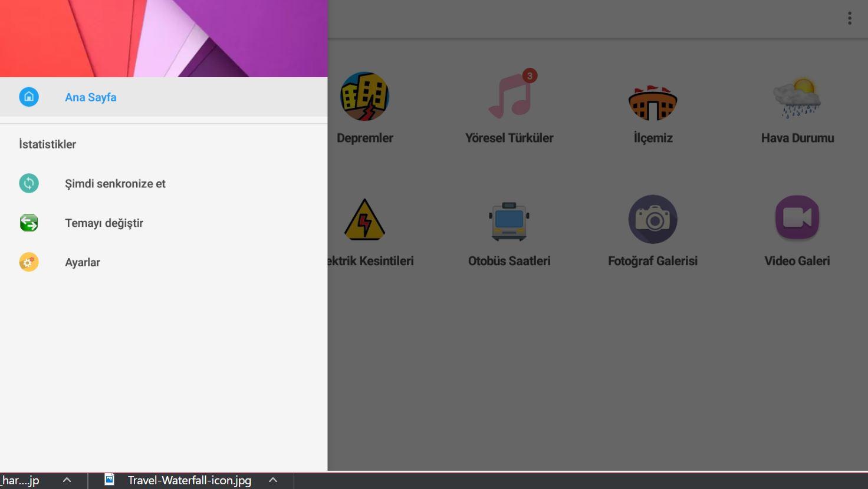Open the Yöresel Türküler music note icon
Screen dimensions: 868x489
[510, 96]
